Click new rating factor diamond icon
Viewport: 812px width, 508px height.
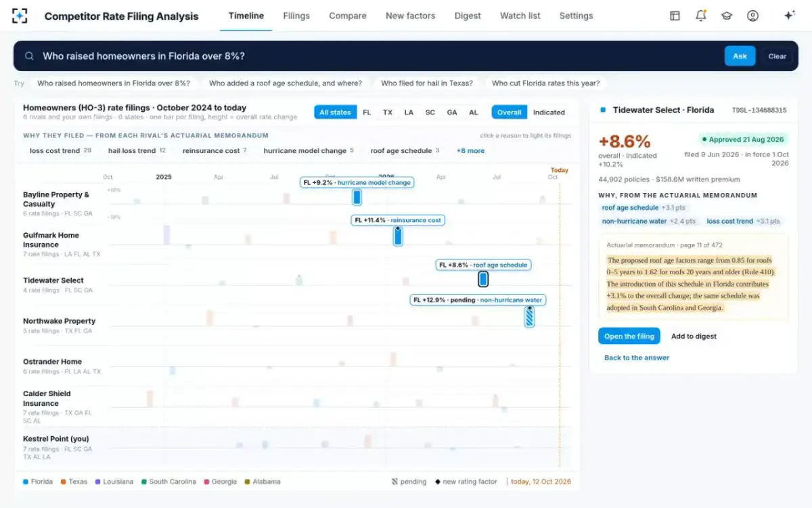click(x=437, y=482)
